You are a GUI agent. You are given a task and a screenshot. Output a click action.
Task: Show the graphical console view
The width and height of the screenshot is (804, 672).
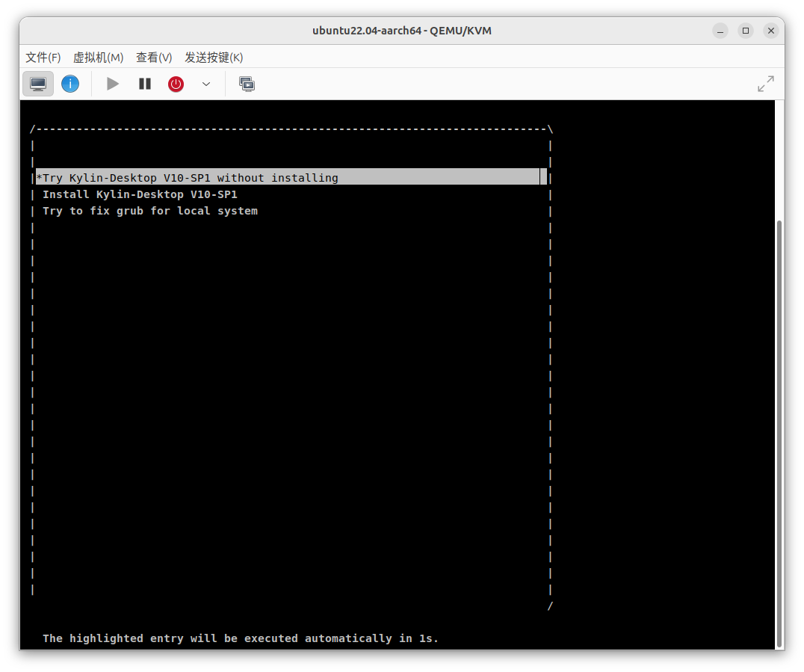click(x=38, y=84)
